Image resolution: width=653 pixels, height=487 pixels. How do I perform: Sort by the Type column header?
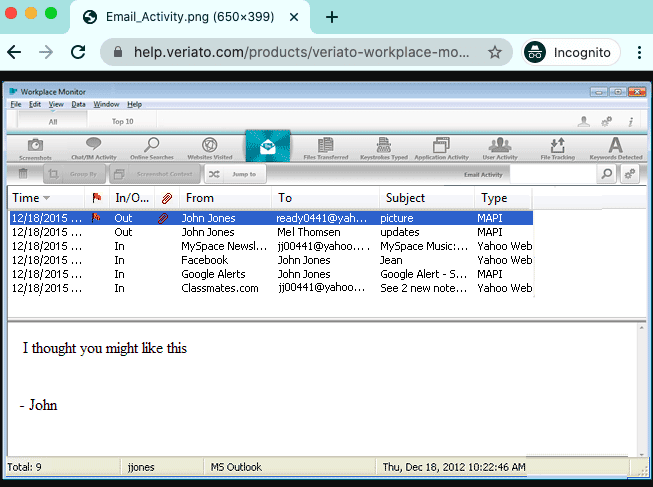[503, 198]
